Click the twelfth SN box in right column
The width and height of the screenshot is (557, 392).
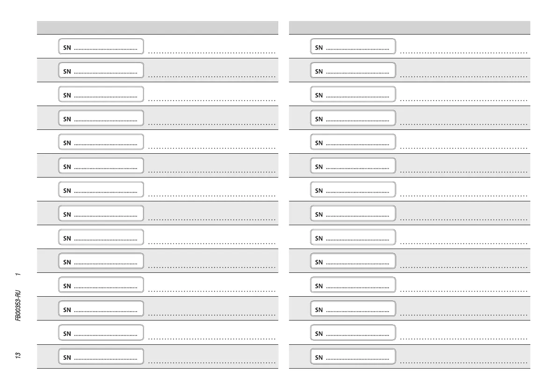click(353, 309)
